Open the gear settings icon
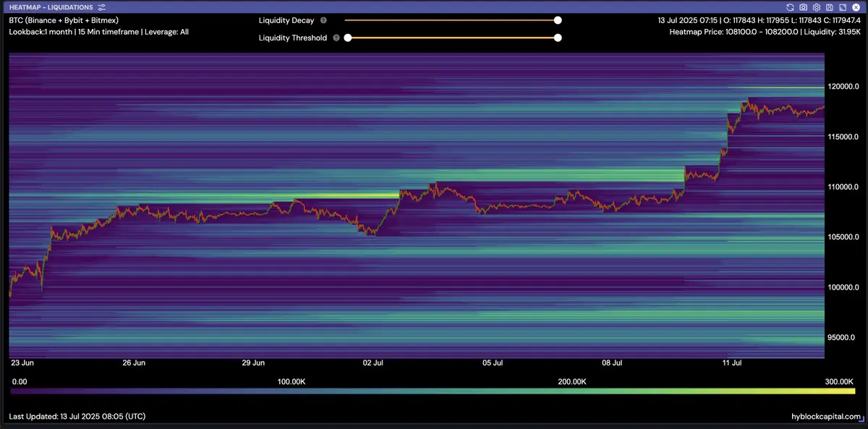This screenshot has width=868, height=429. pos(816,7)
